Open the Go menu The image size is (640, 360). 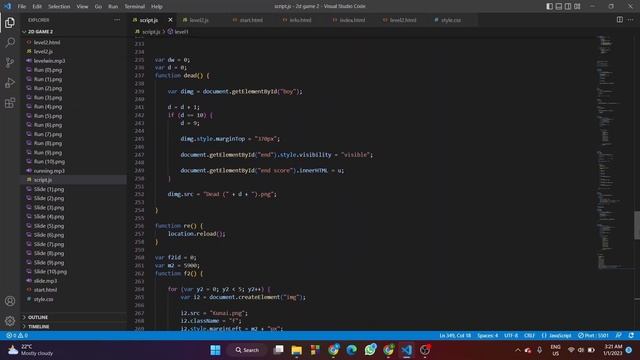(x=98, y=7)
